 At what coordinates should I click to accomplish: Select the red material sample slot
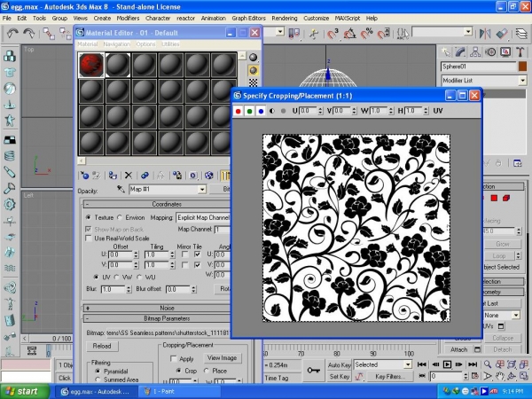coord(91,65)
